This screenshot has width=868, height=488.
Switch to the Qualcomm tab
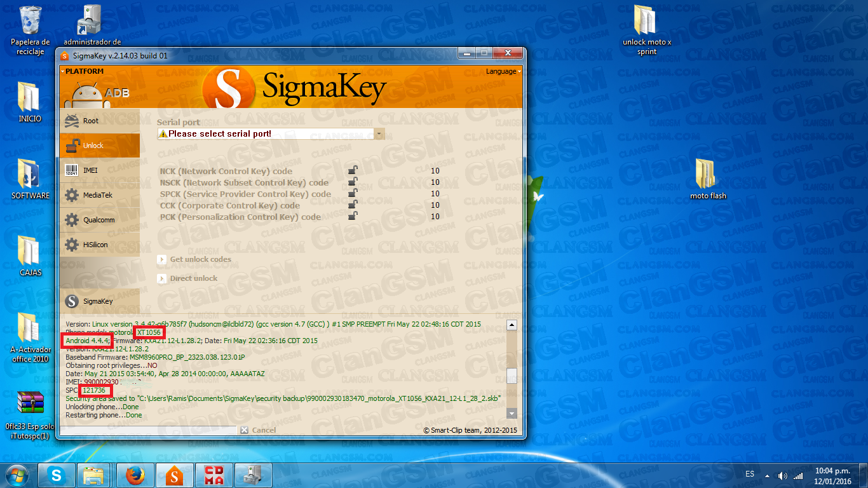pyautogui.click(x=100, y=220)
